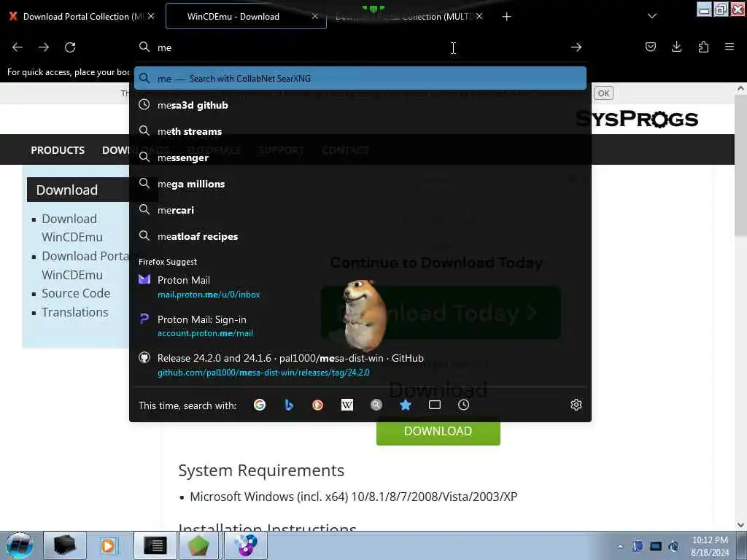
Task: Pick the 'meth streams' suggestion
Action: click(360, 131)
